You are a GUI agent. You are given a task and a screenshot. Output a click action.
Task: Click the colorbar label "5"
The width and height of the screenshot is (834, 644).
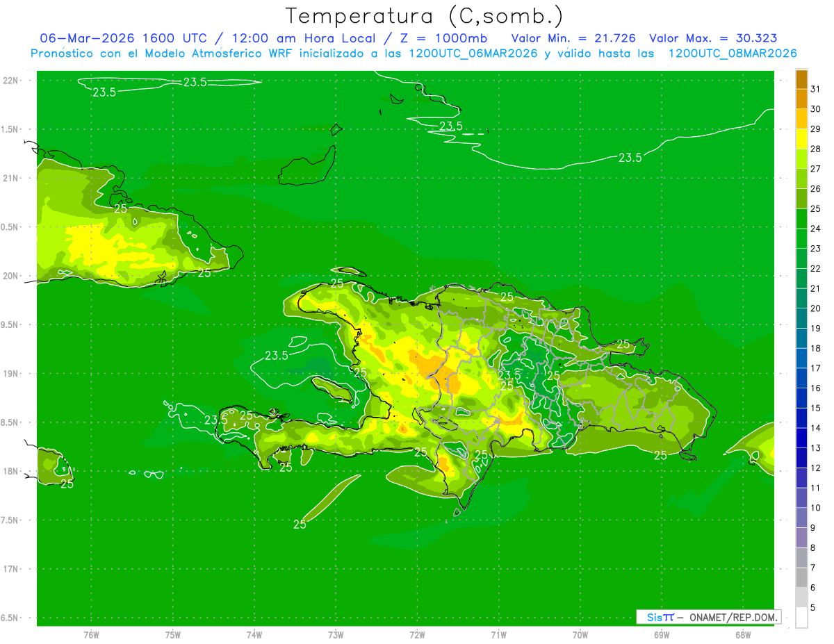[x=813, y=608]
